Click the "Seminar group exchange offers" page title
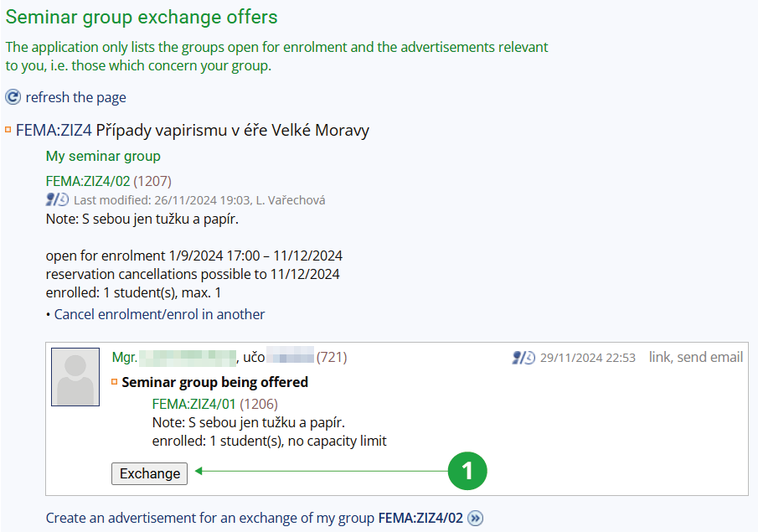The width and height of the screenshot is (758, 532). [142, 17]
